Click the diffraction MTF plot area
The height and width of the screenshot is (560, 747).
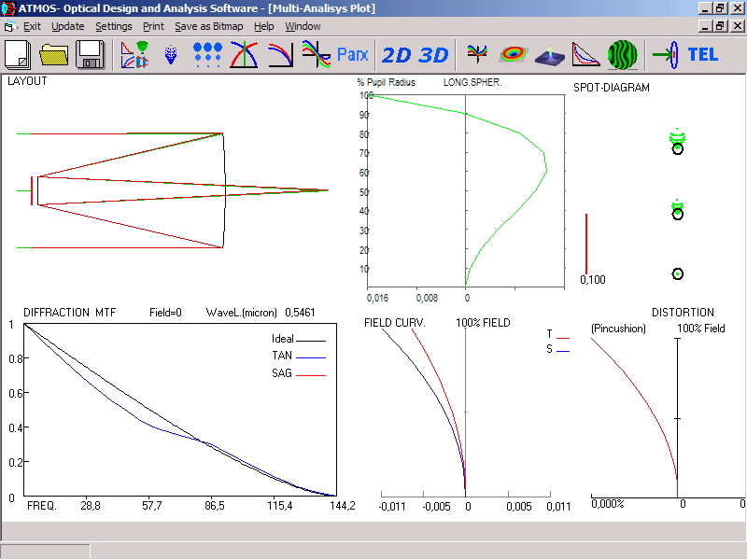tap(179, 411)
